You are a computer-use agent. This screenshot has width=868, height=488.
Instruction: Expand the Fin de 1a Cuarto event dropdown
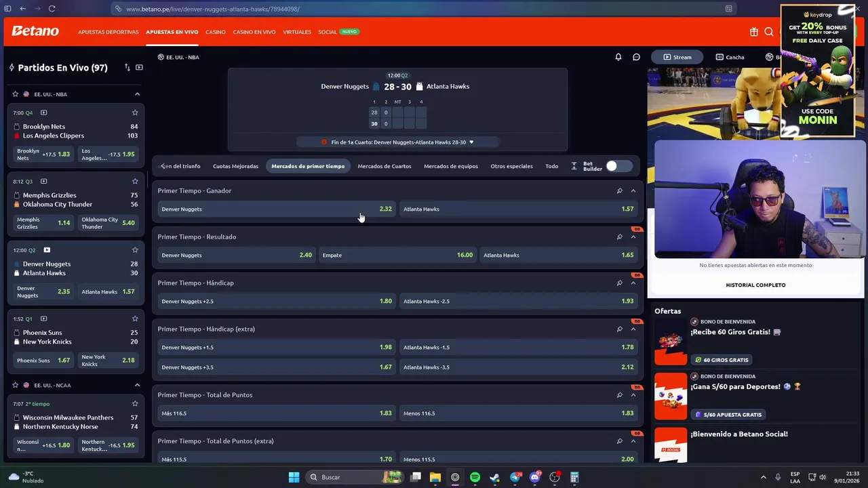click(x=471, y=142)
